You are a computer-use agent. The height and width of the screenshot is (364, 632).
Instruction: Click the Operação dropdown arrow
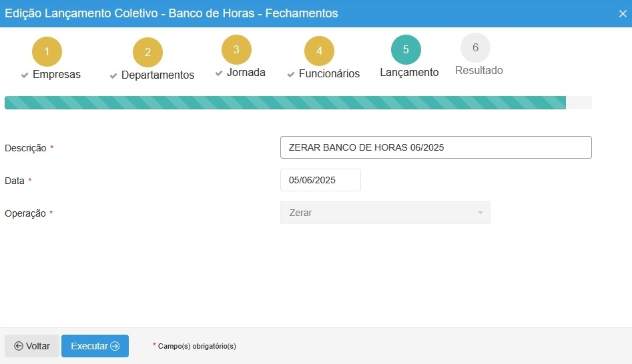coord(480,213)
